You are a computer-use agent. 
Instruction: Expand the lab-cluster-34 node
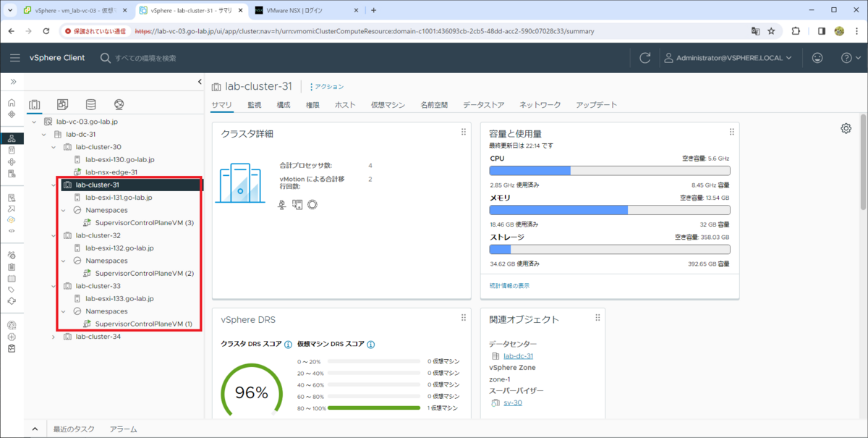pyautogui.click(x=54, y=337)
